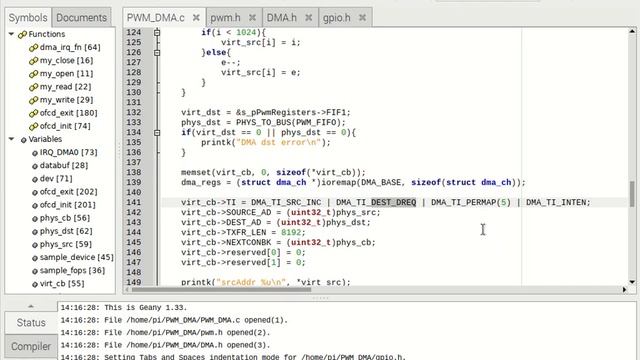Select the sample_fops [36] variable
Viewport: 640px width, 360px height.
click(x=72, y=270)
